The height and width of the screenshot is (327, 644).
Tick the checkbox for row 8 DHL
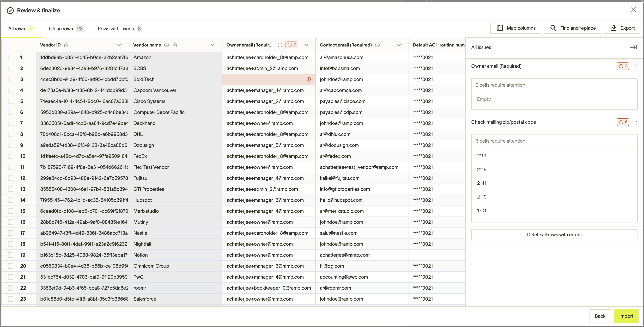(10, 134)
